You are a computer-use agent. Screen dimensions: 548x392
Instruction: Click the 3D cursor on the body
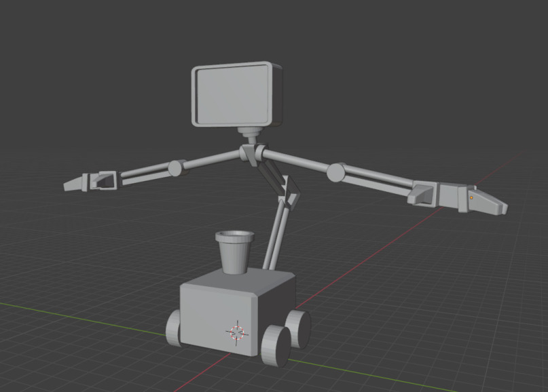pyautogui.click(x=237, y=332)
